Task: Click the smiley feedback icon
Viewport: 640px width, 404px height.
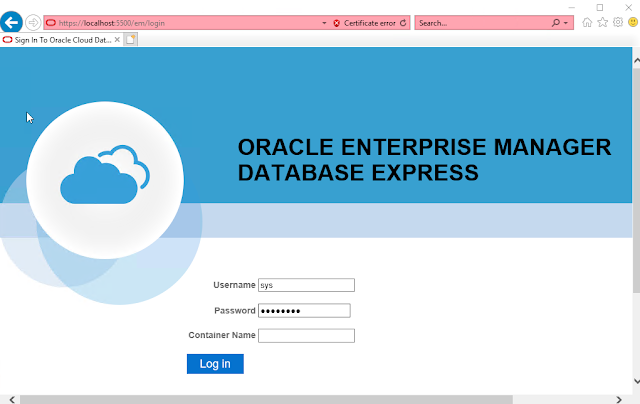Action: pyautogui.click(x=633, y=22)
